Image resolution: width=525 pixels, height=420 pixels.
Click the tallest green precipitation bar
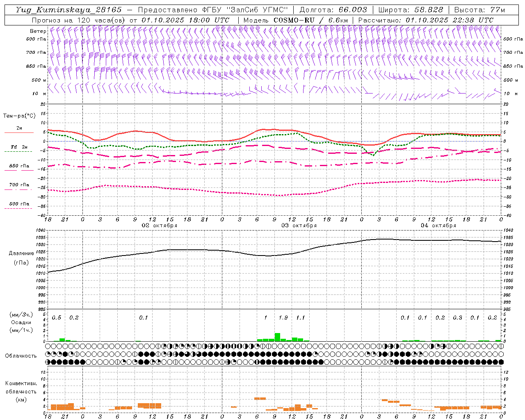(x=277, y=337)
